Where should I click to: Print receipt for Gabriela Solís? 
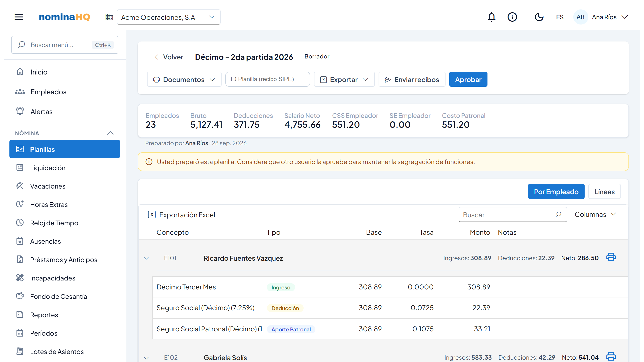611,357
